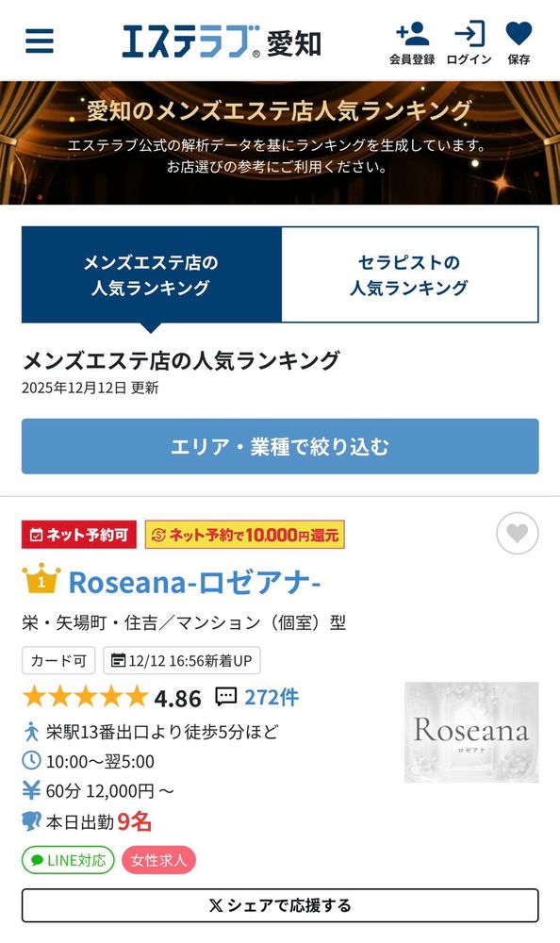Tap the 女性求人 tag
Image resolution: width=560 pixels, height=943 pixels.
pyautogui.click(x=158, y=860)
